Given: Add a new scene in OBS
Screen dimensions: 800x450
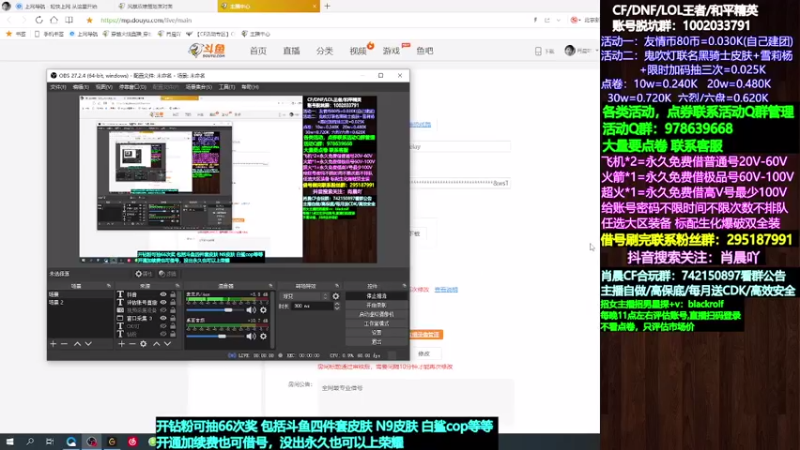Looking at the screenshot, I should click(54, 344).
